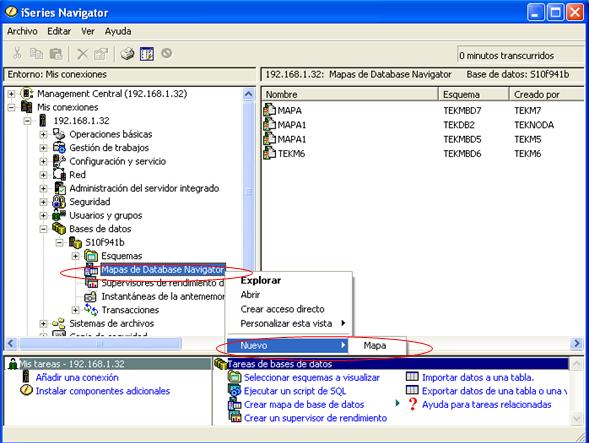Viewport: 589px width, 443px height.
Task: Open the Ayuda menu
Action: [x=118, y=31]
